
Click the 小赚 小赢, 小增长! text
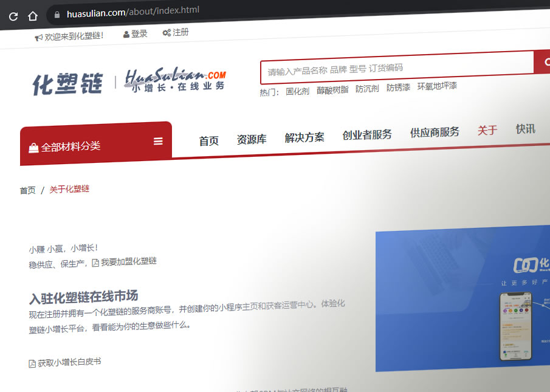click(x=63, y=249)
